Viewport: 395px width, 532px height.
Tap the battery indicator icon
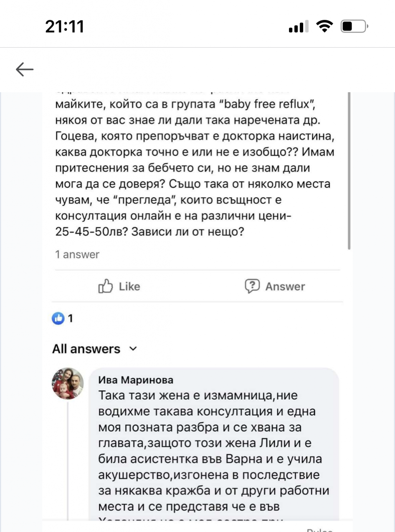pyautogui.click(x=353, y=27)
